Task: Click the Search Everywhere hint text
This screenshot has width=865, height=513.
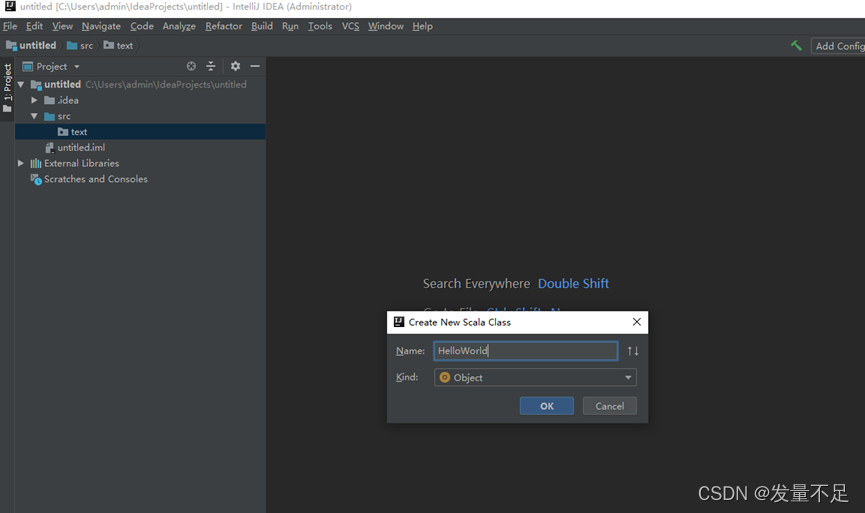Action: coord(476,284)
